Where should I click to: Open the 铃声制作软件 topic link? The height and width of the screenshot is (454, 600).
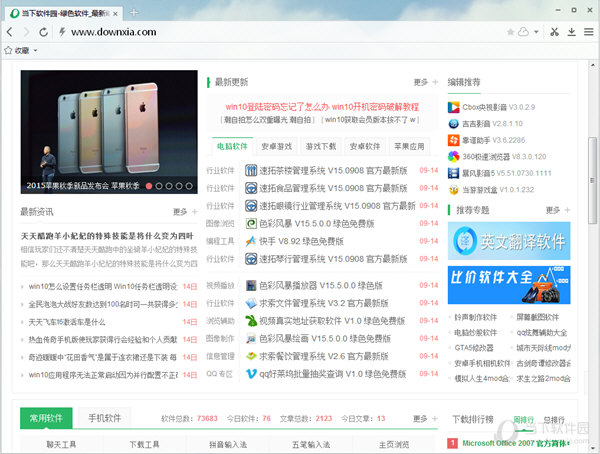click(x=476, y=317)
